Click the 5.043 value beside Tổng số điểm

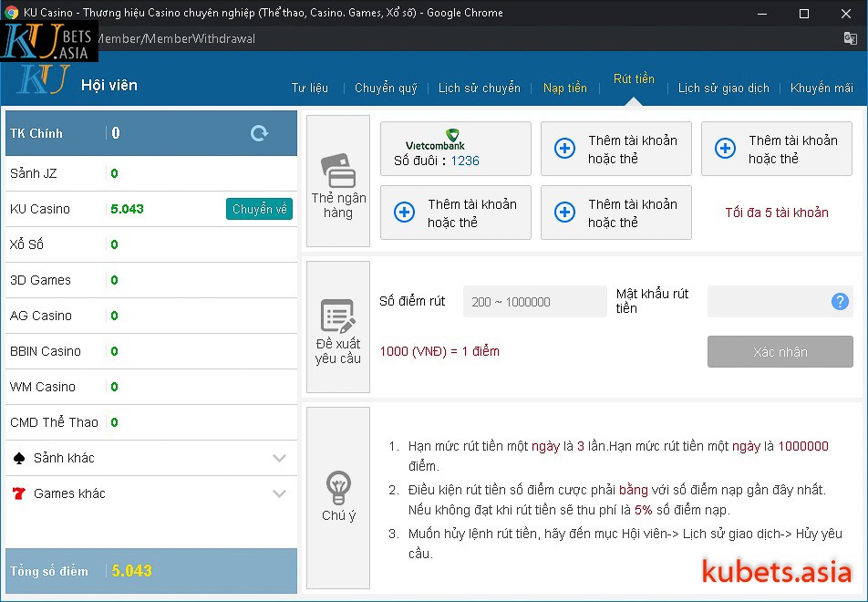[x=131, y=571]
